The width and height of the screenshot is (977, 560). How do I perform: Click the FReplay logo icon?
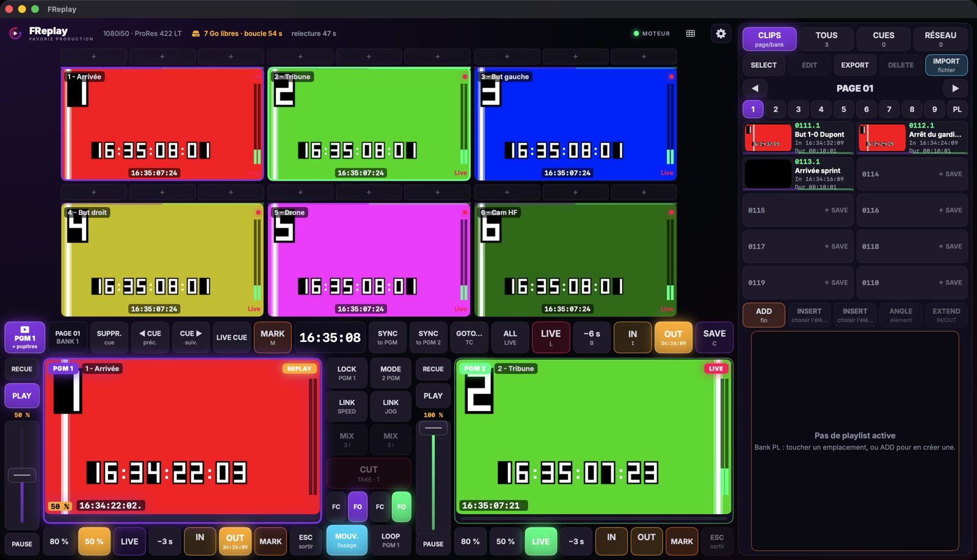tap(15, 34)
